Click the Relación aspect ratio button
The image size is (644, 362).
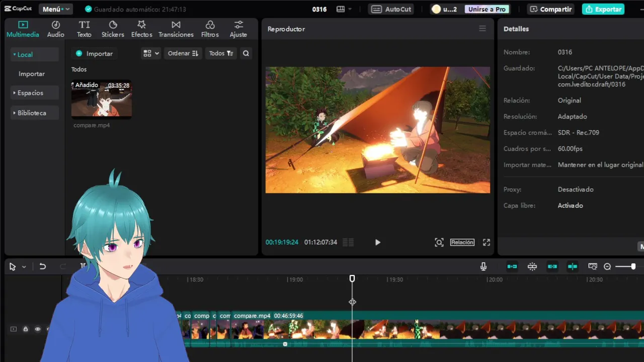pos(462,242)
